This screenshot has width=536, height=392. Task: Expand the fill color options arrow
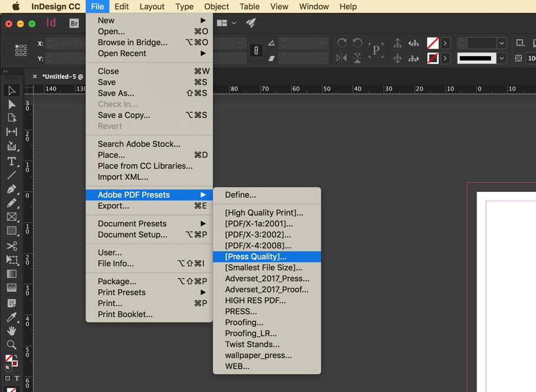point(445,43)
